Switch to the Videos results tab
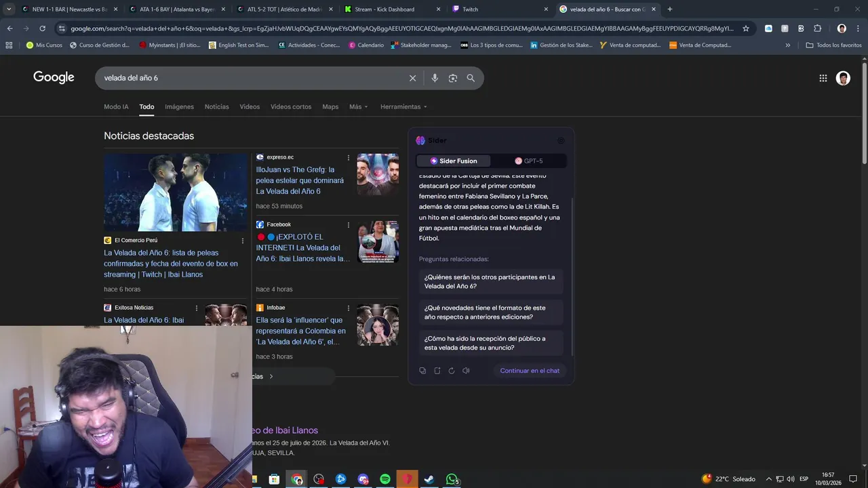 (x=250, y=107)
